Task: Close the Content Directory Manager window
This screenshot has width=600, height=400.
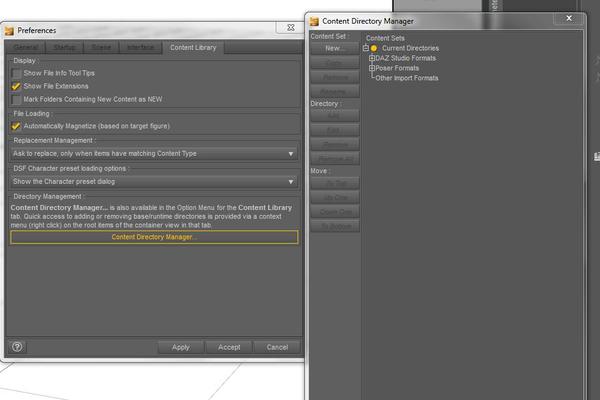Action: (x=569, y=18)
